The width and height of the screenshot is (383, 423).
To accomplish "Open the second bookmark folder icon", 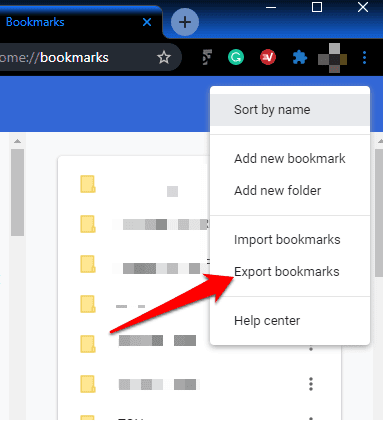I will (88, 224).
